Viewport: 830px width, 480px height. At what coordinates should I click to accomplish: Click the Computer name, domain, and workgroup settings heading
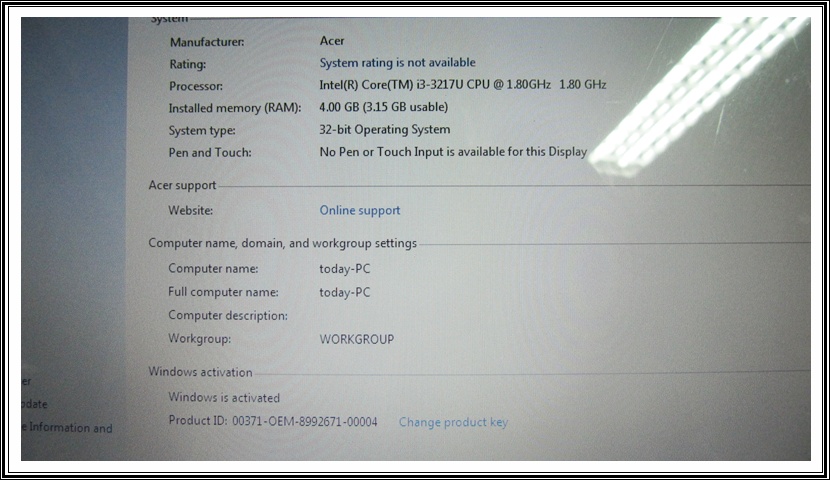(x=282, y=243)
